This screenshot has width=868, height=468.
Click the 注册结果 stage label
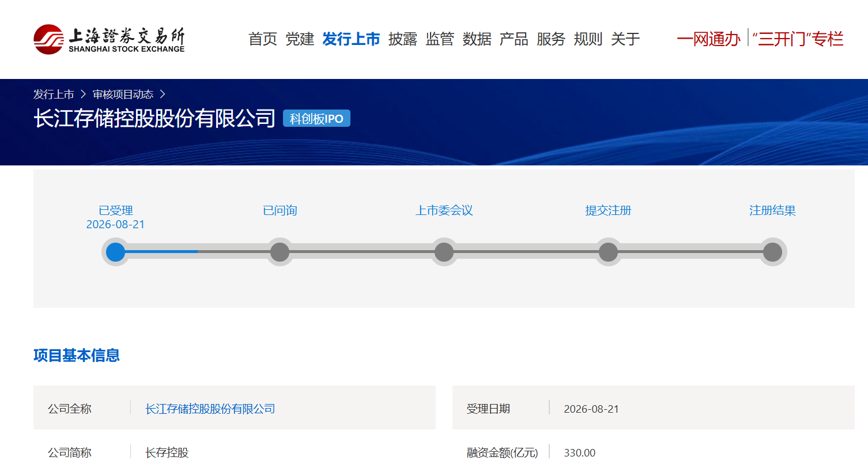click(x=772, y=210)
